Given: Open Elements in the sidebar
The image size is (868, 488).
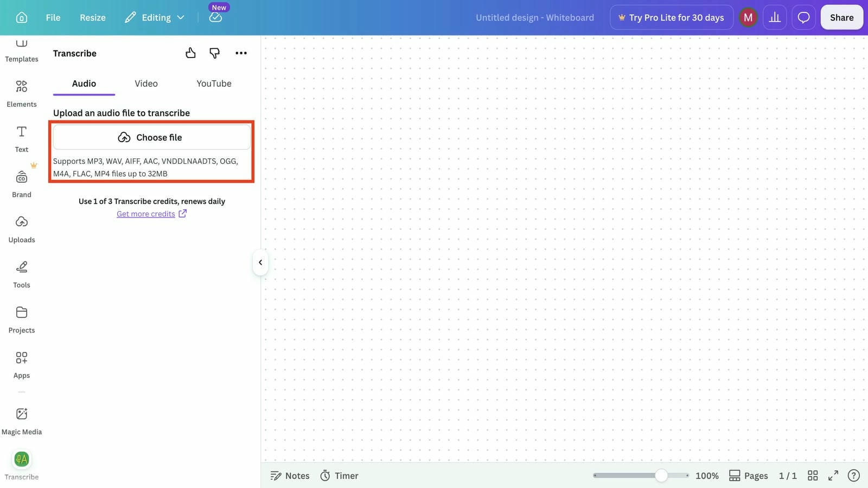Looking at the screenshot, I should tap(22, 94).
